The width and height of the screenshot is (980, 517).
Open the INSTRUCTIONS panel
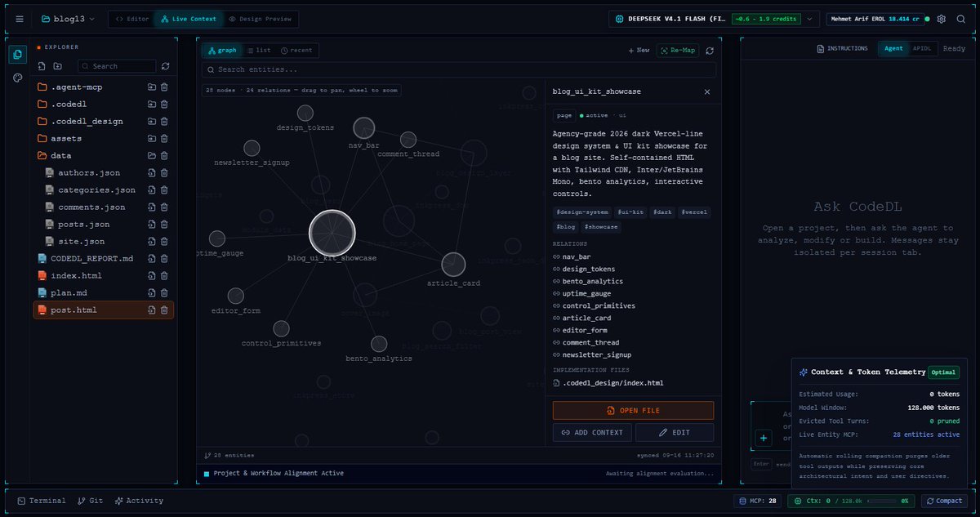pyautogui.click(x=842, y=48)
